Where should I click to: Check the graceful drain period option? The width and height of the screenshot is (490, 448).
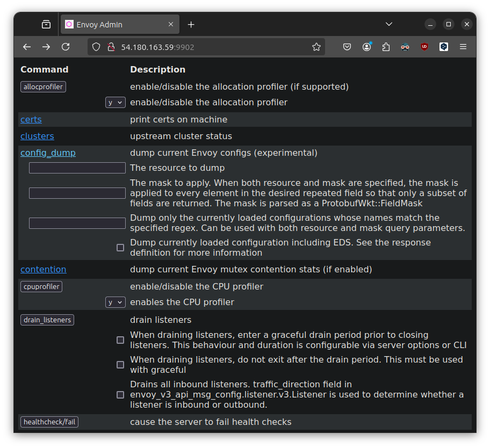pos(120,340)
